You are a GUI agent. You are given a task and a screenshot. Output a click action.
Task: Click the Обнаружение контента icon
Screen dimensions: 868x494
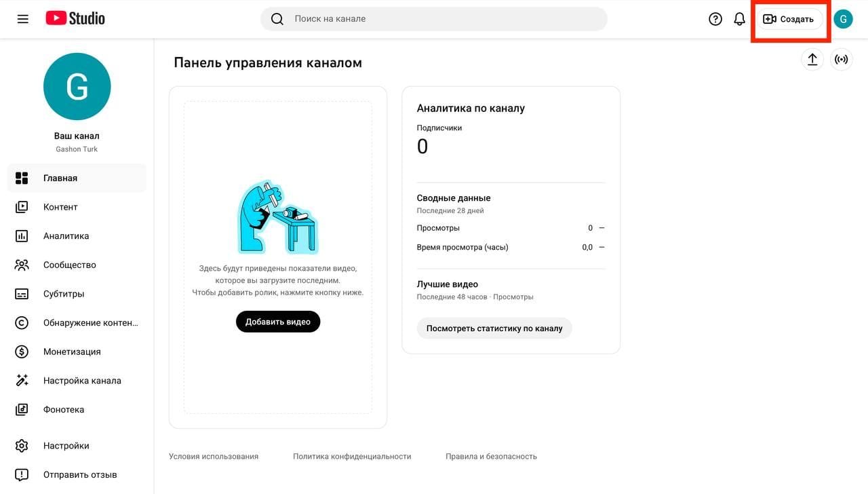tap(22, 322)
